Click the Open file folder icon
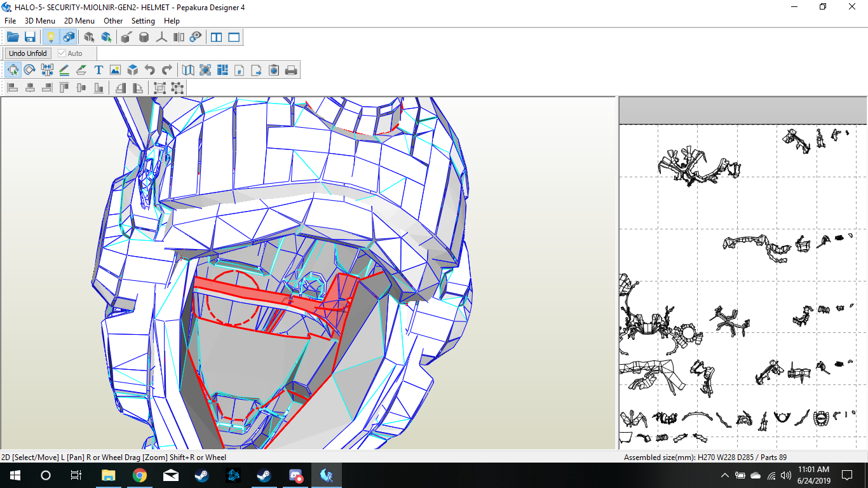The image size is (868, 488). (x=13, y=37)
